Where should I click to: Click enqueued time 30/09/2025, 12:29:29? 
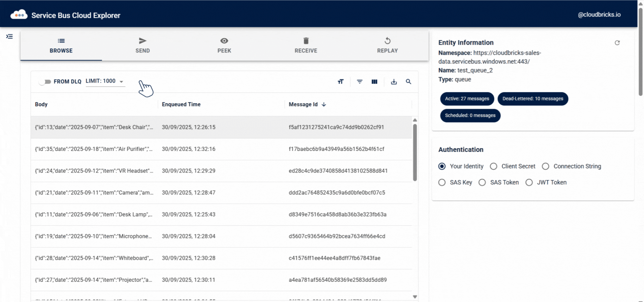[189, 171]
